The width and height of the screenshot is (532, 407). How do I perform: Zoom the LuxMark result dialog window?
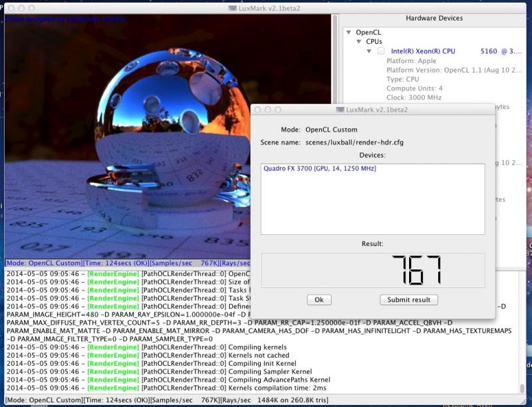tap(278, 109)
